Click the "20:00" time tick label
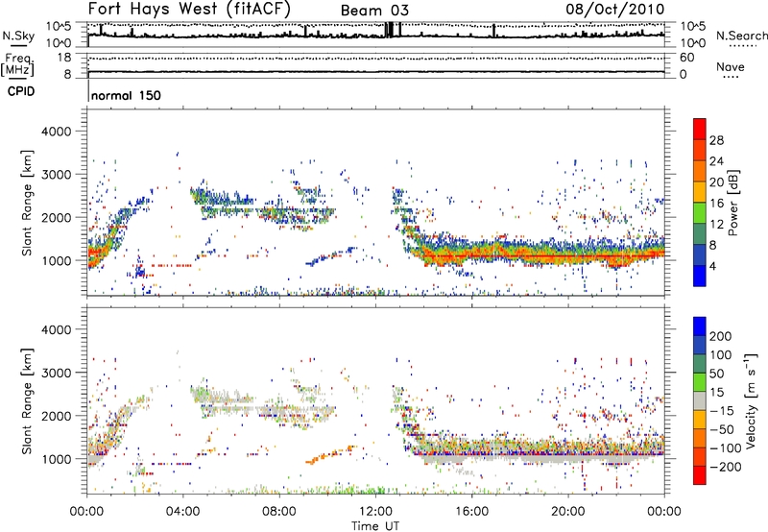768x532 pixels. pyautogui.click(x=567, y=512)
